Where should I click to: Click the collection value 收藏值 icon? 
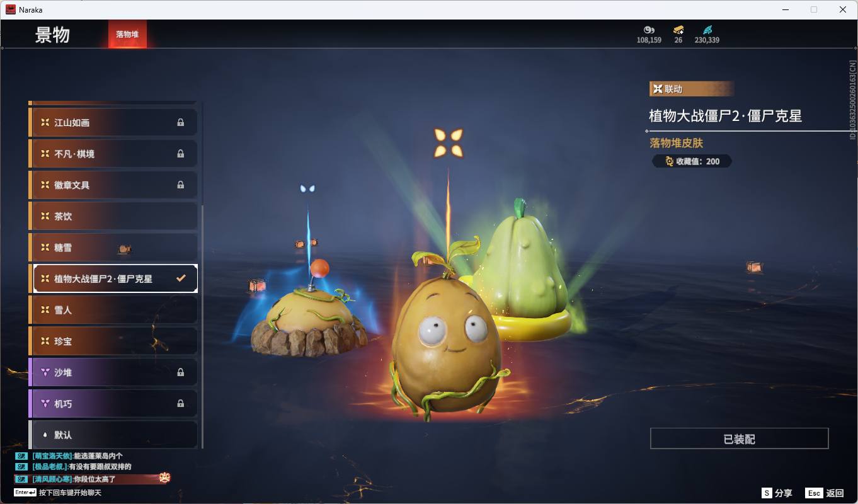pyautogui.click(x=669, y=161)
